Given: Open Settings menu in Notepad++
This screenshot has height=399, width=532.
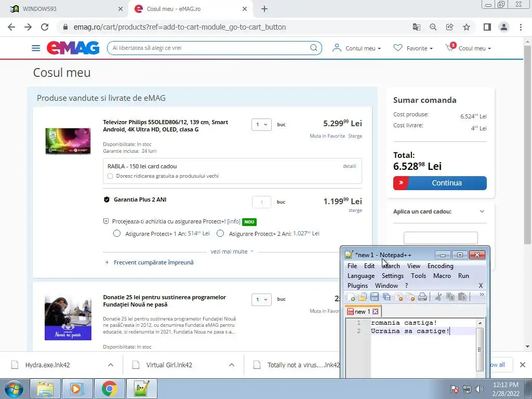Looking at the screenshot, I should pyautogui.click(x=393, y=276).
